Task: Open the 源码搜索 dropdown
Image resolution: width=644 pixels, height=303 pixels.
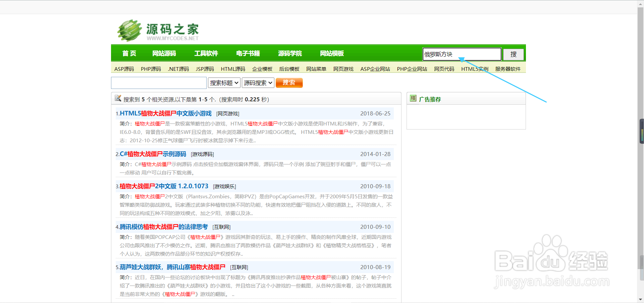Action: (x=258, y=83)
